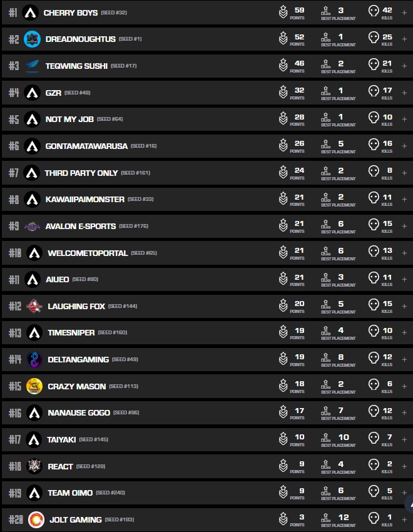Click the best placement podium icon for Taiyaki
This screenshot has width=413, height=532.
[325, 439]
